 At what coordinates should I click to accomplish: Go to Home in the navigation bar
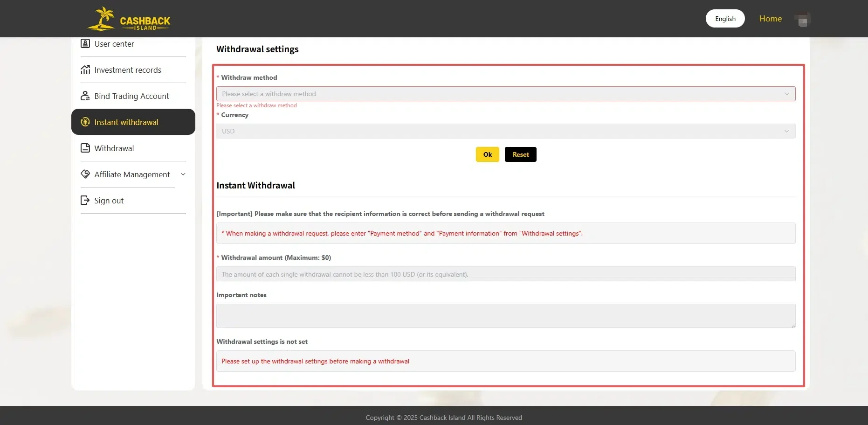tap(771, 19)
